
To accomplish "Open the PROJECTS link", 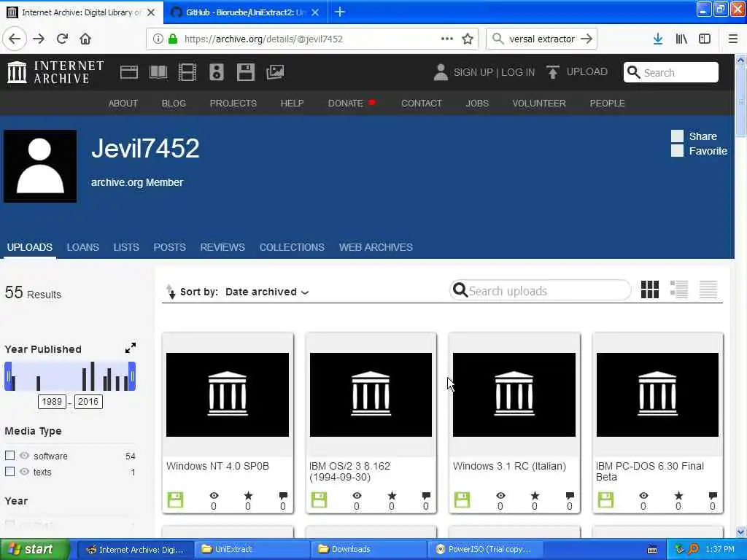I will click(233, 103).
